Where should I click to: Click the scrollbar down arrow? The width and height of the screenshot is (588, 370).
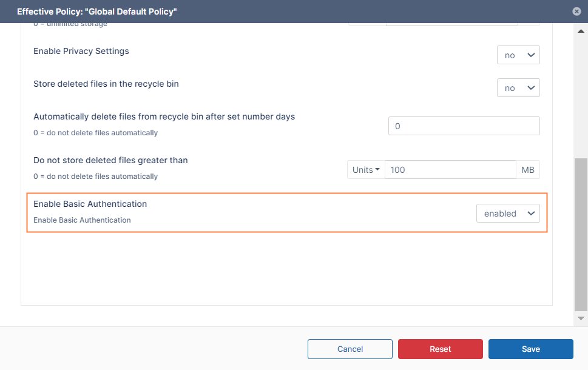pyautogui.click(x=581, y=318)
